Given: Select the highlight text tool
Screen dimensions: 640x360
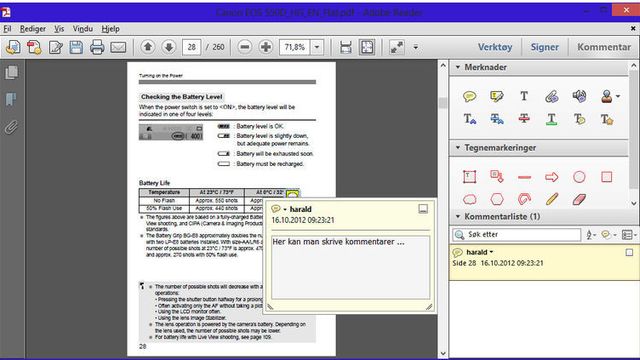Looking at the screenshot, I should pos(497,96).
